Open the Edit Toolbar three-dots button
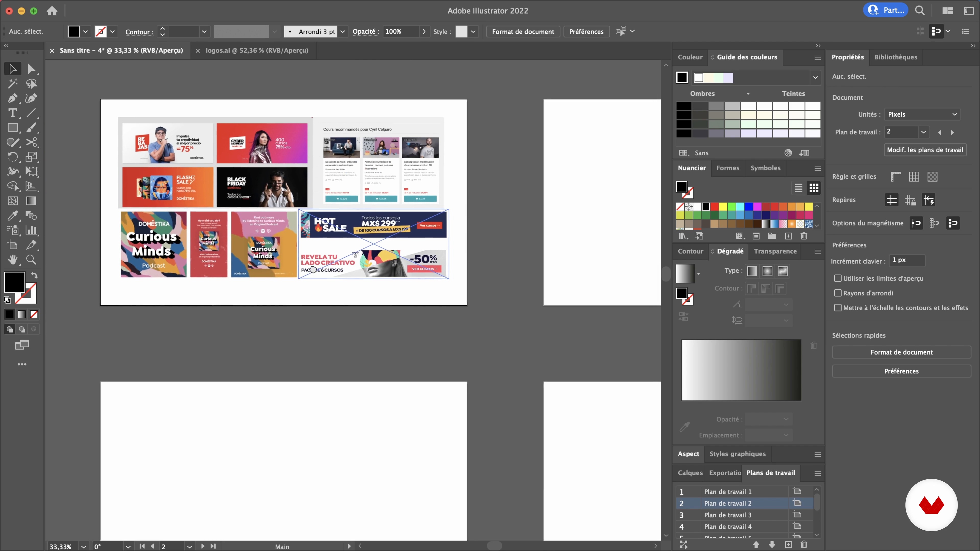Image resolution: width=980 pixels, height=551 pixels. (22, 364)
